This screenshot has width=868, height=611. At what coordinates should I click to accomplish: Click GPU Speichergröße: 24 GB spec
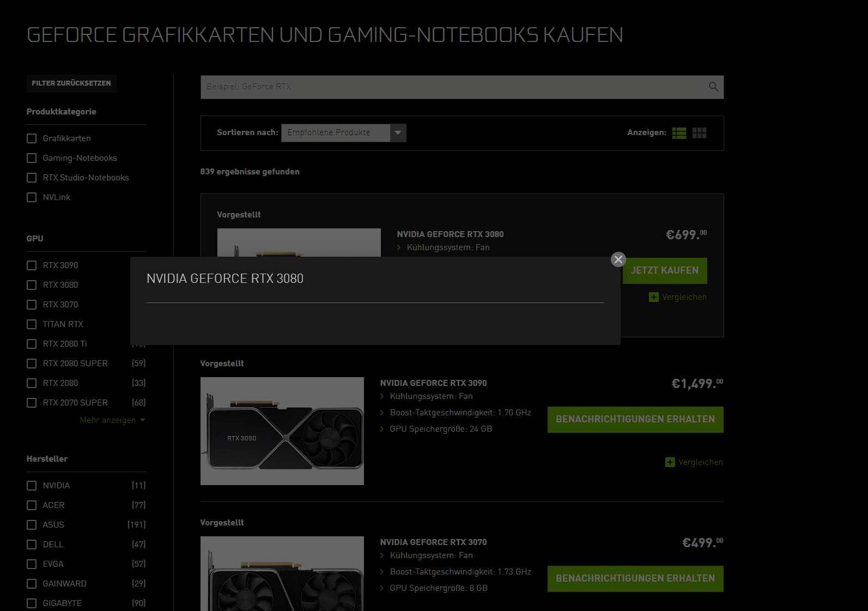click(441, 429)
